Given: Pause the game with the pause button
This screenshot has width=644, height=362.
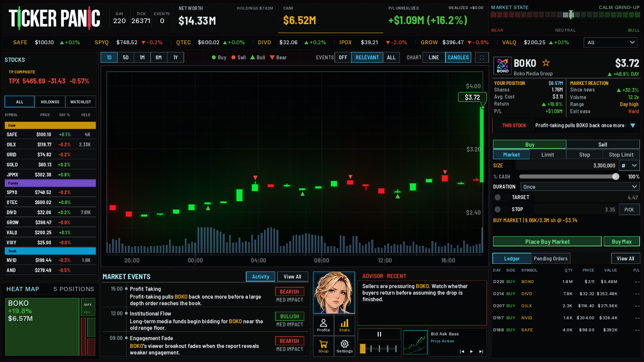Looking at the screenshot, I should (x=379, y=334).
